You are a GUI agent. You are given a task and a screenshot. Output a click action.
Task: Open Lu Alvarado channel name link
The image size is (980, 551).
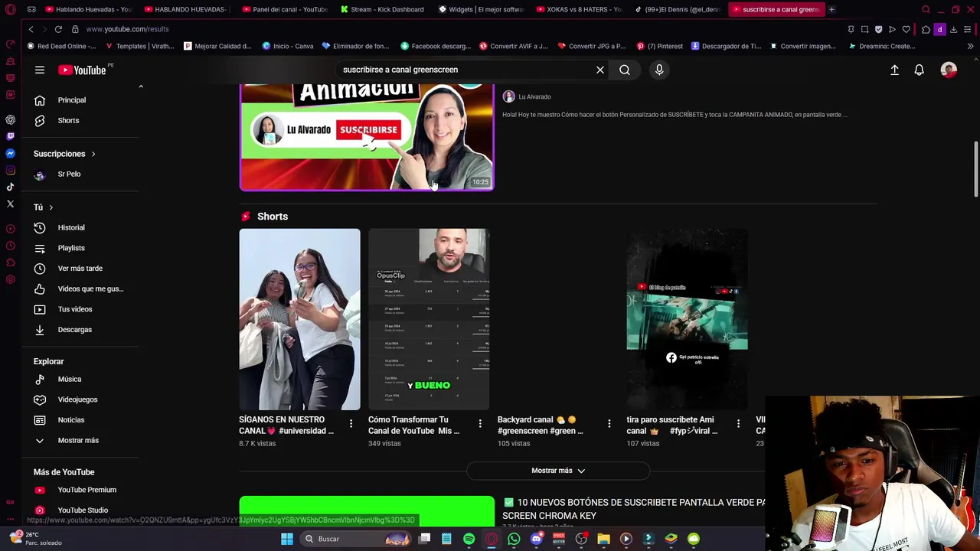pyautogui.click(x=534, y=97)
